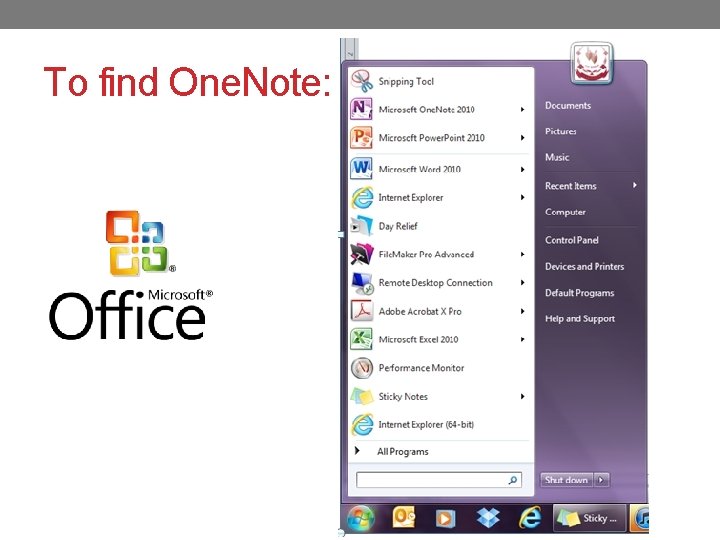Click the Day Relief program icon
720x540 pixels.
[x=361, y=226]
